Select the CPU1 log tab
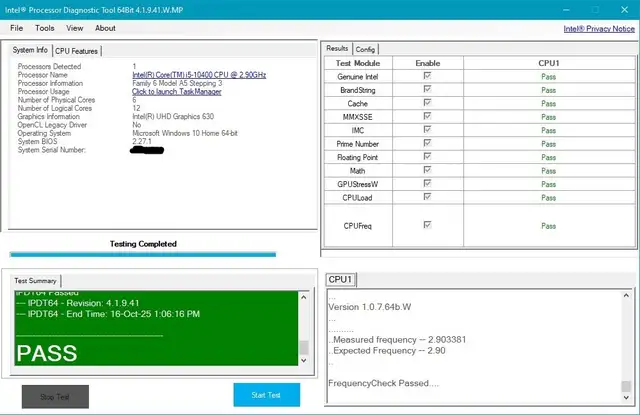The image size is (640, 415). (340, 279)
